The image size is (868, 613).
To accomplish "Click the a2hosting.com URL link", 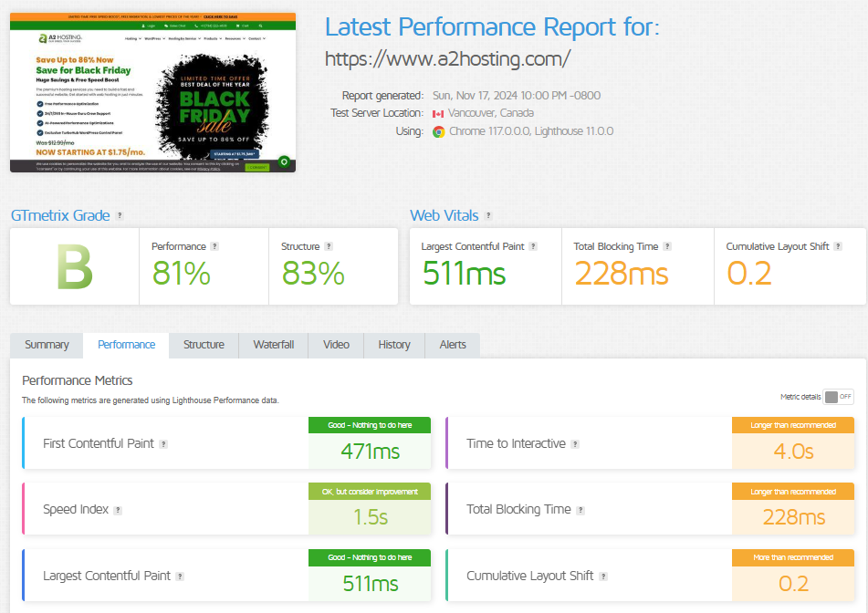I will click(x=447, y=58).
